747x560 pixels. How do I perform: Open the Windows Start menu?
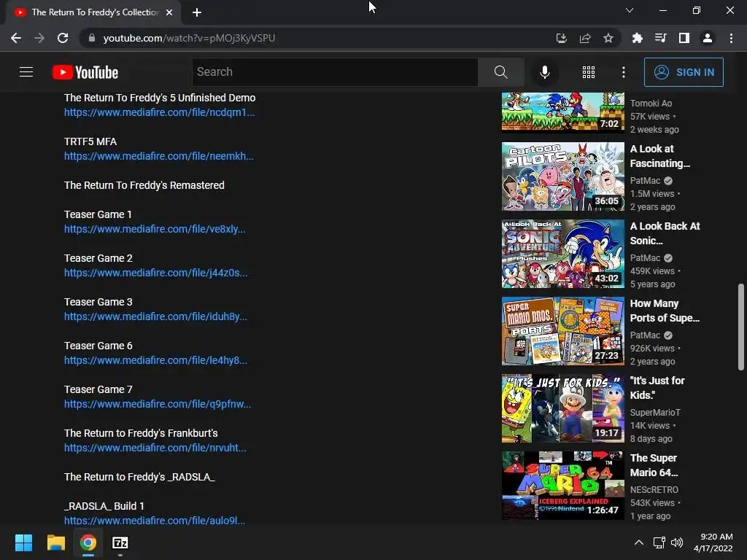click(x=23, y=542)
